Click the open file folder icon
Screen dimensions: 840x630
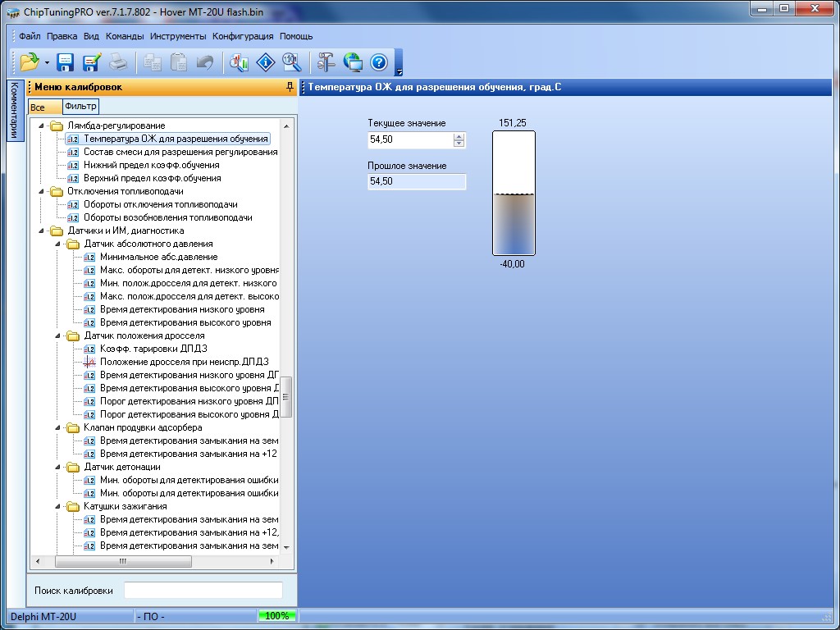(x=29, y=62)
